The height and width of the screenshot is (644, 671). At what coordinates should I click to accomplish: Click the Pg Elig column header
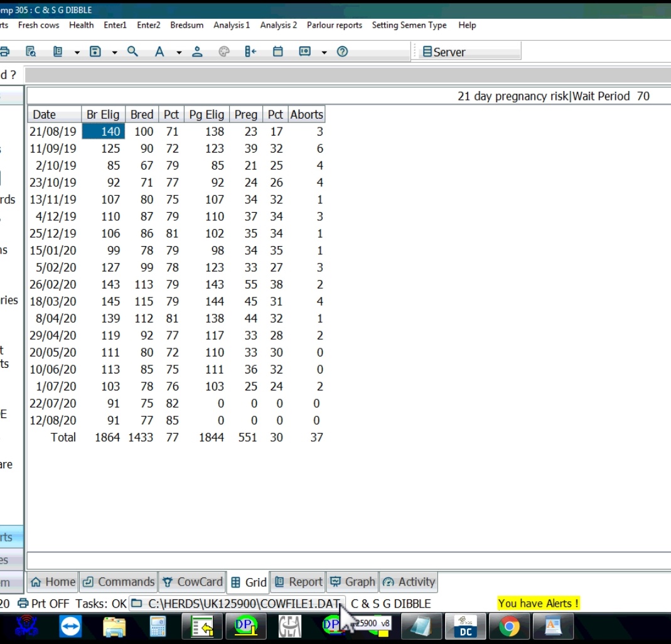(207, 115)
